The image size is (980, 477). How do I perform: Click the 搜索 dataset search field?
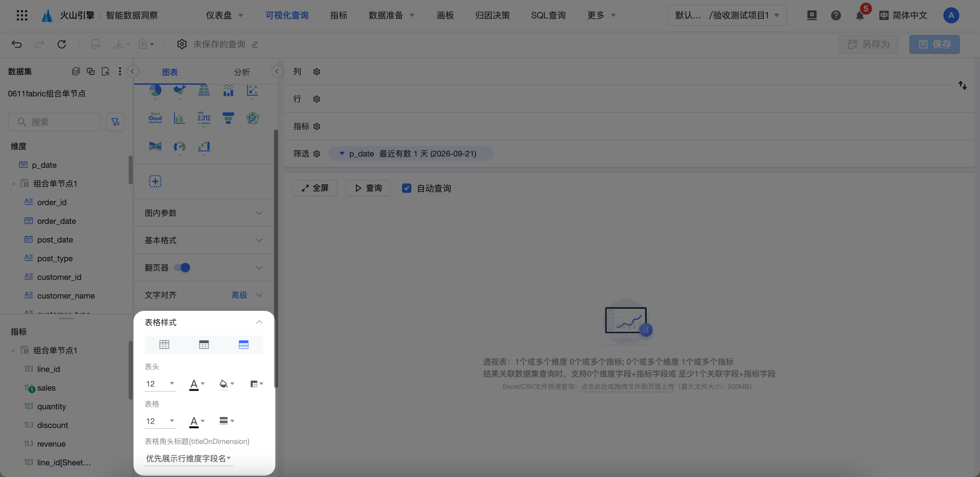(x=54, y=122)
